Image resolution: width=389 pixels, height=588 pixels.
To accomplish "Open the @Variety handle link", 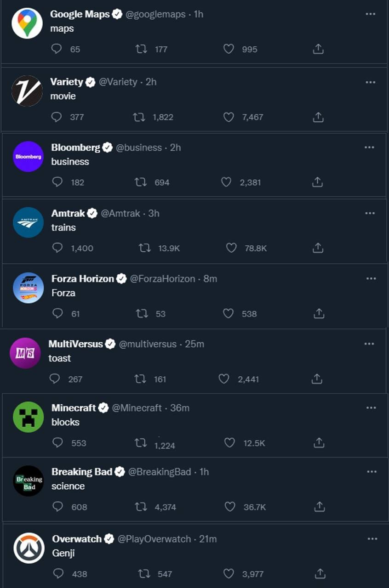I will pos(118,82).
